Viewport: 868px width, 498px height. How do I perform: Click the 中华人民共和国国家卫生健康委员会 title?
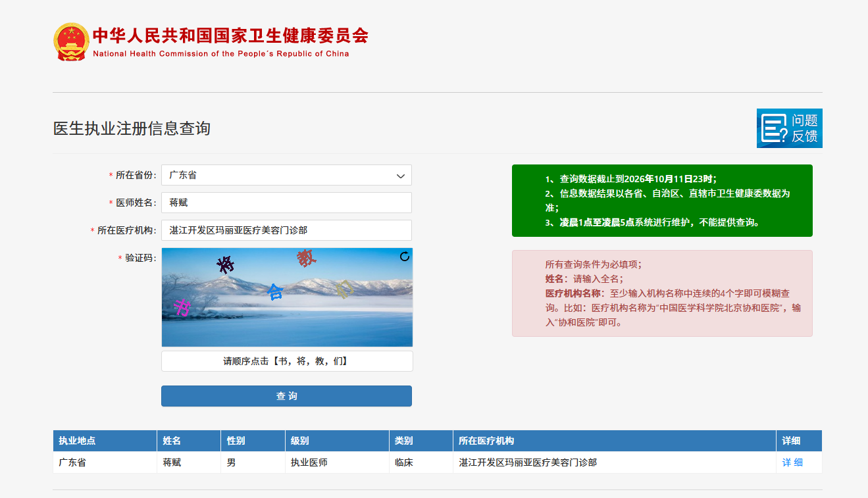tap(230, 35)
